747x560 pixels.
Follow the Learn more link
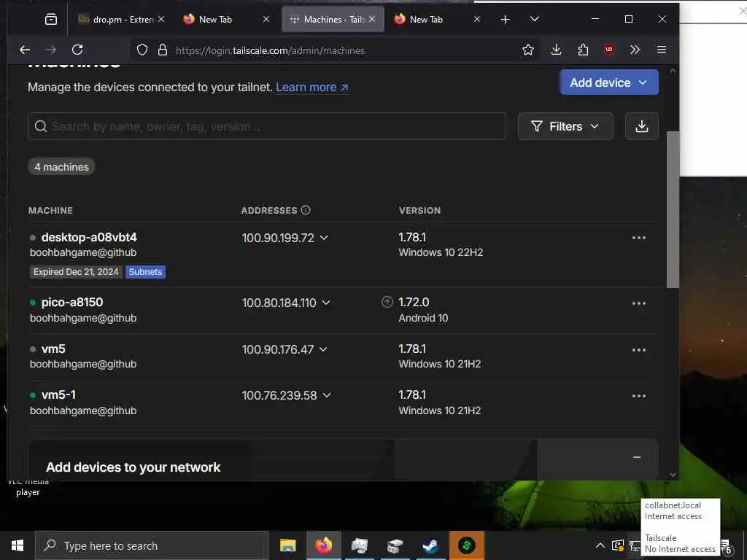click(x=312, y=87)
